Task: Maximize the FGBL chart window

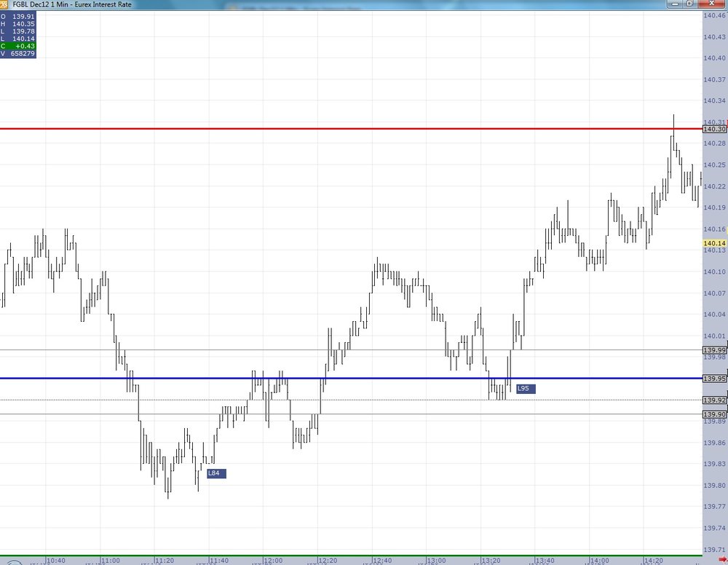Action: coord(690,4)
